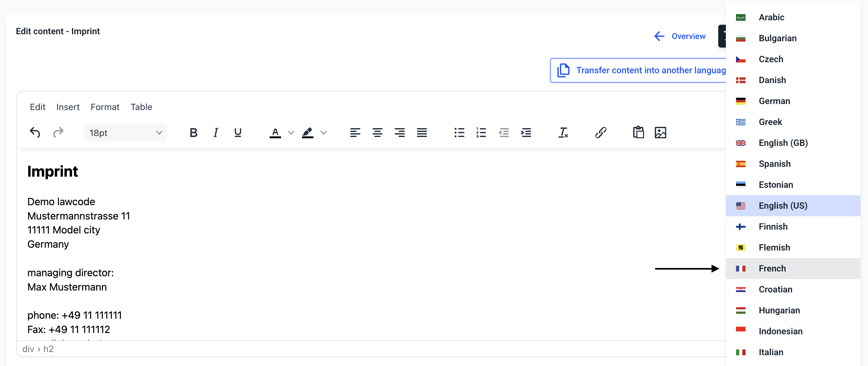
Task: Expand the highlight color chevron
Action: [324, 132]
